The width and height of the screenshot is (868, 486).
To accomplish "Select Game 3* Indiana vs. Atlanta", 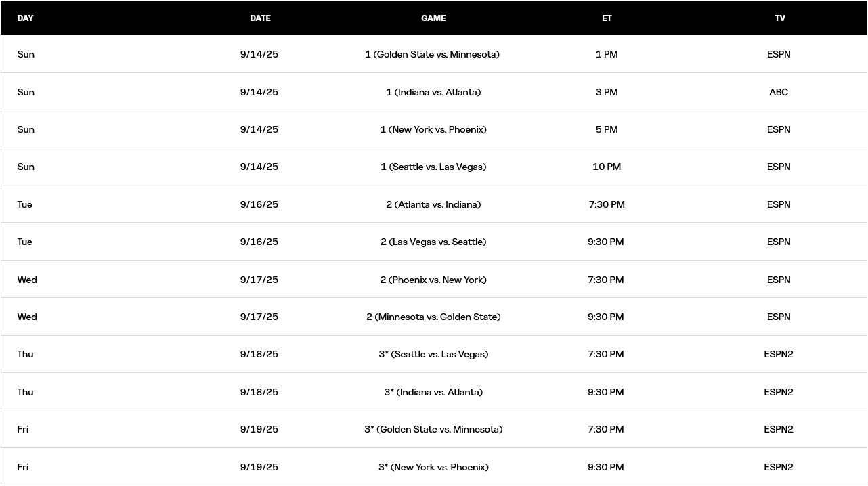I will tap(433, 392).
